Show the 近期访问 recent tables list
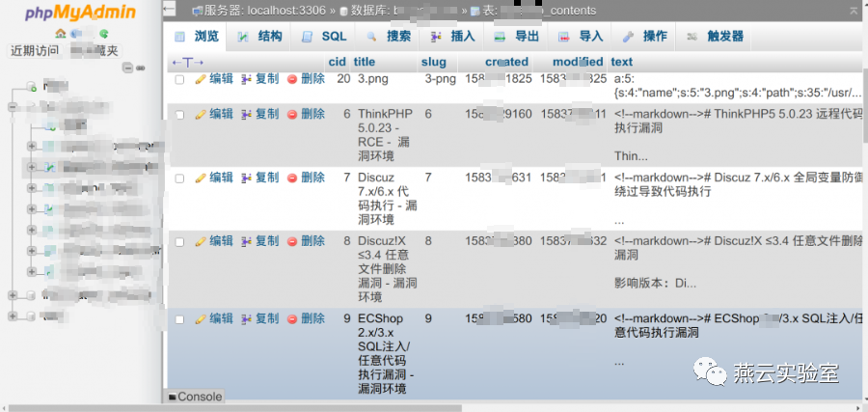The height and width of the screenshot is (412, 868). [x=35, y=51]
